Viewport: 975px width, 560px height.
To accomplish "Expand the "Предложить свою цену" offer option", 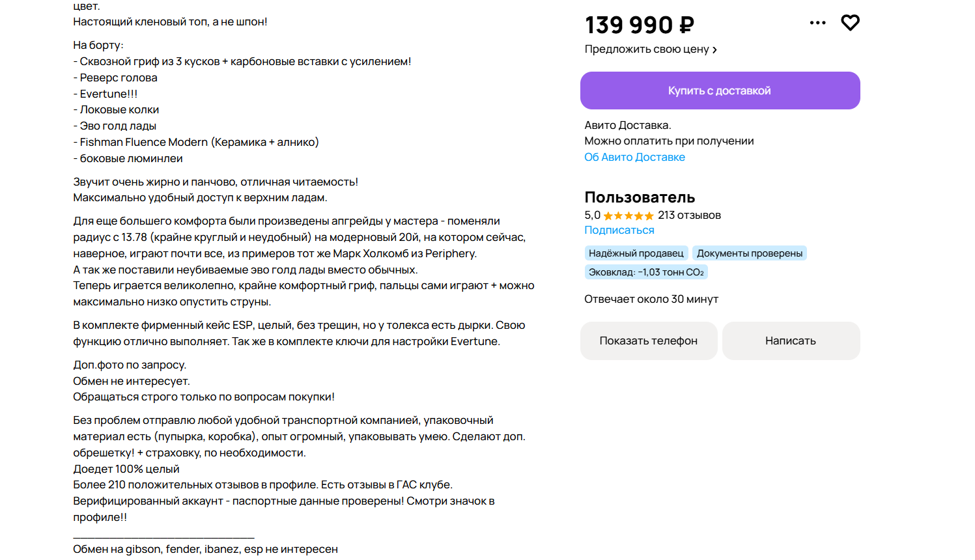I will 650,49.
